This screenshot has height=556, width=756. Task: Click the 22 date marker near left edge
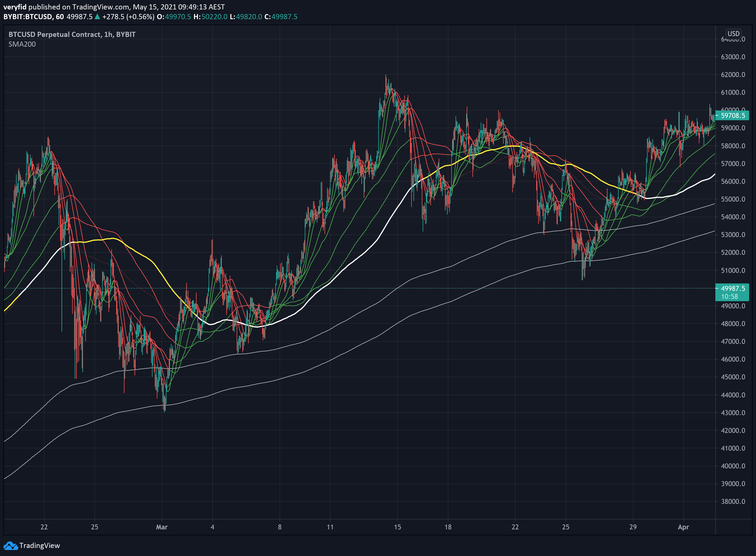click(44, 527)
